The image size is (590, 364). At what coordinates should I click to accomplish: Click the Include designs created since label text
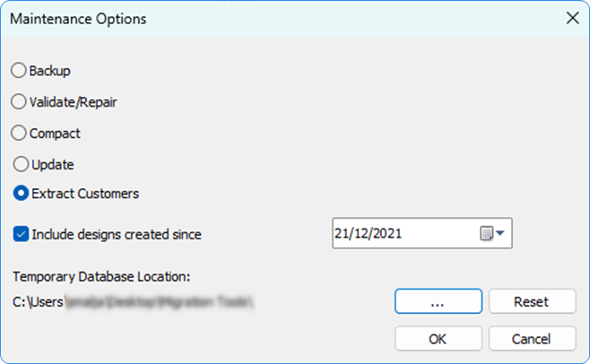point(117,235)
